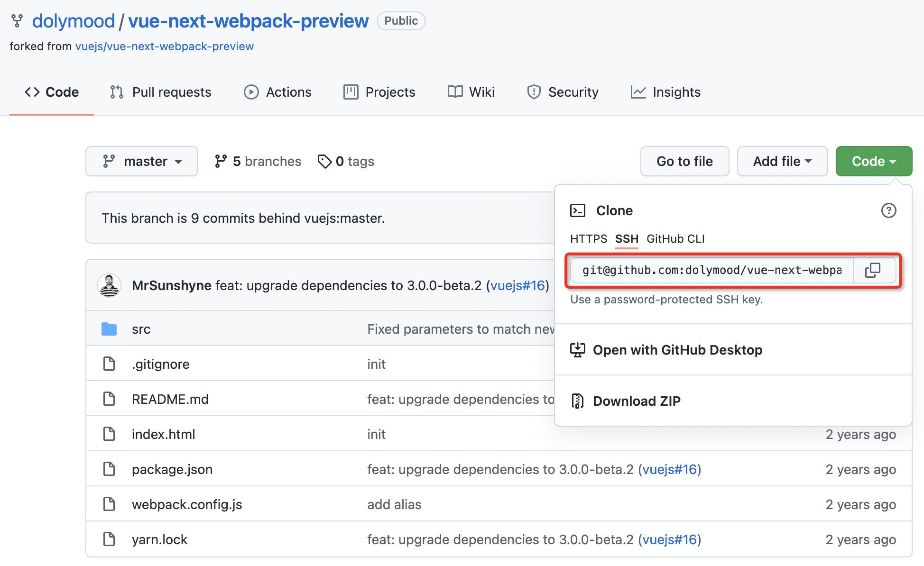
Task: Open the vuejs#16 link in latest commit
Action: 517,285
